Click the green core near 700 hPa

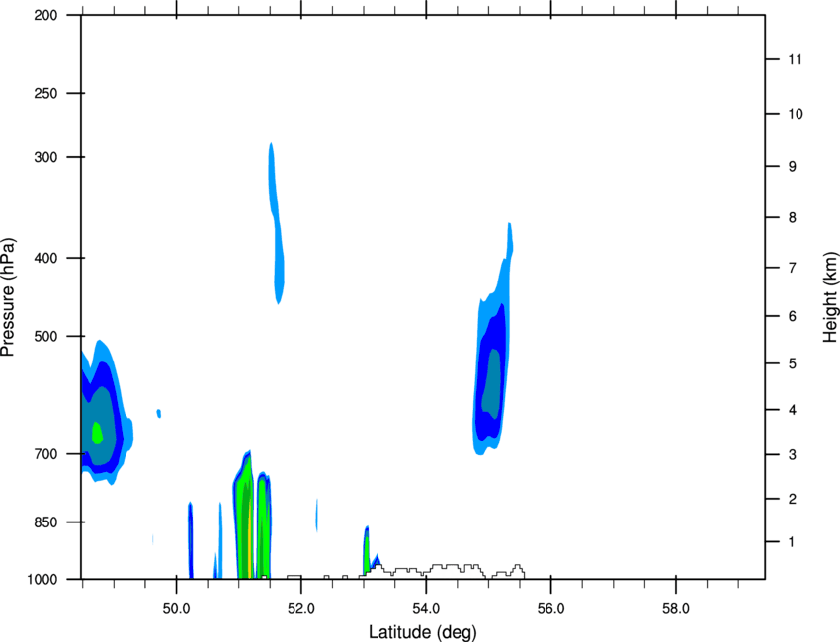97,433
